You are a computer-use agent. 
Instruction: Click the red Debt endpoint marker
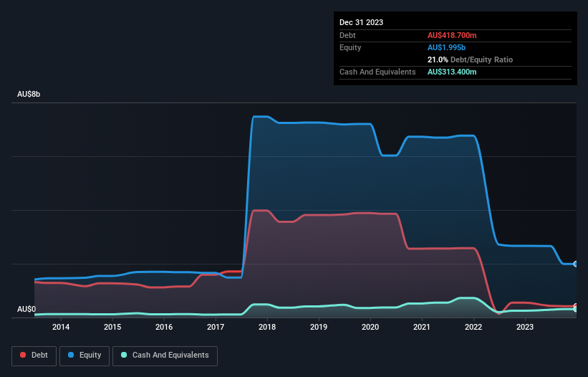coord(576,307)
